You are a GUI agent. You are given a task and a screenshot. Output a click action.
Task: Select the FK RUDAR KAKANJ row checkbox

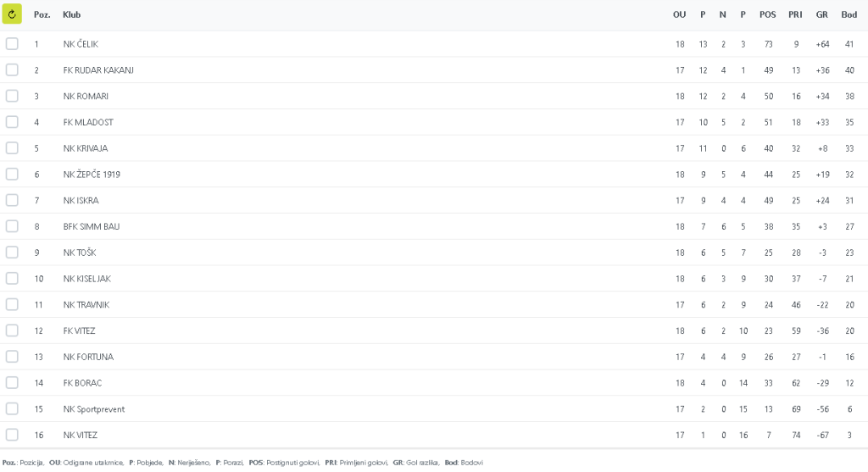12,70
